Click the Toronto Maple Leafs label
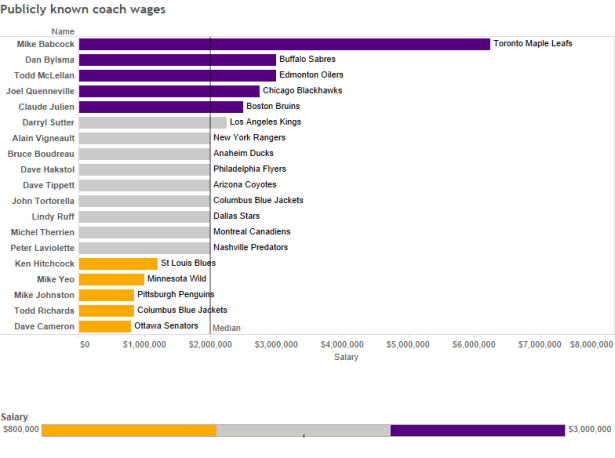Image resolution: width=615 pixels, height=458 pixels. pos(533,44)
